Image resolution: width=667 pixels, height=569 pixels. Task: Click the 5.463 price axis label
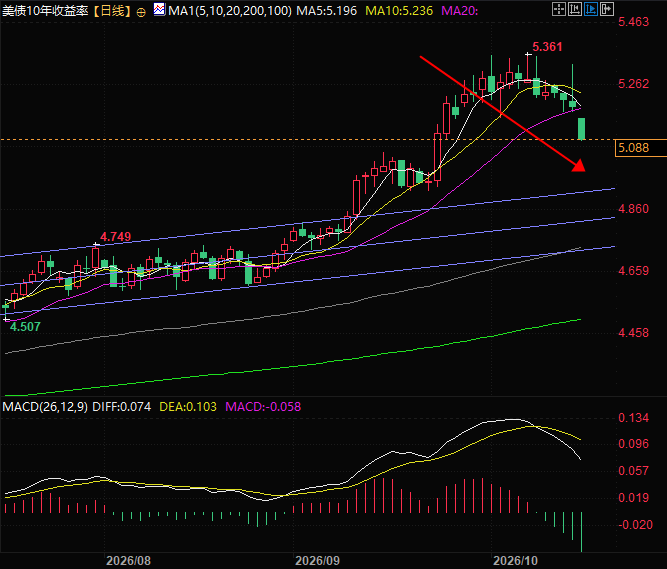point(634,22)
